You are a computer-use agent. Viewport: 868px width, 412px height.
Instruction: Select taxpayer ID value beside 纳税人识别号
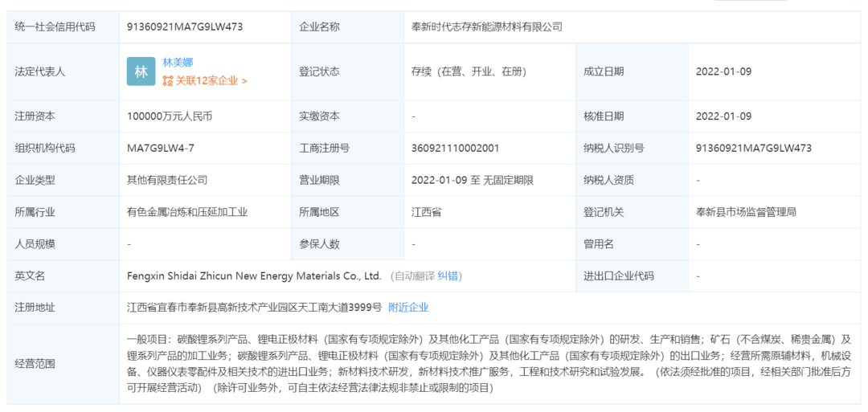754,148
